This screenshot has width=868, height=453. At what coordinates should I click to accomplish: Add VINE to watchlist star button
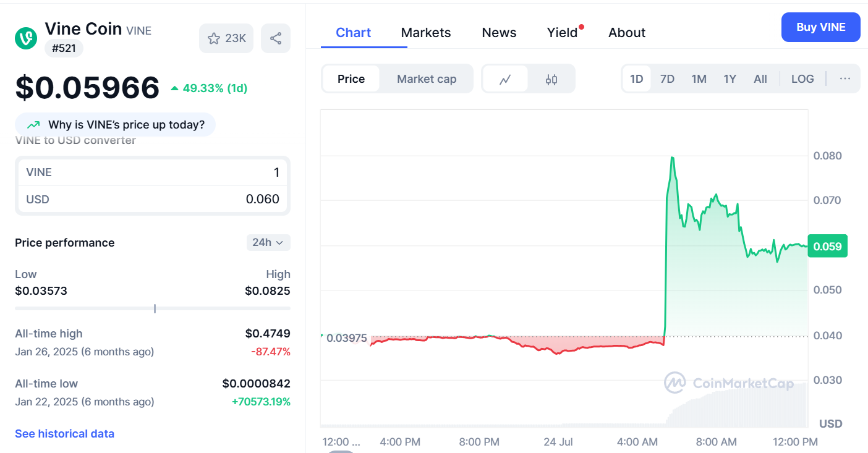(x=226, y=38)
